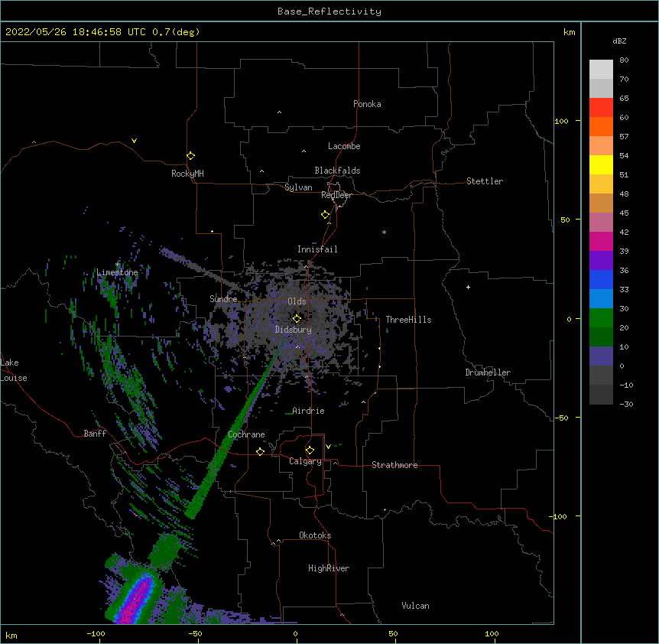The image size is (659, 644).
Task: Click the Banff town label
Action: coord(95,434)
